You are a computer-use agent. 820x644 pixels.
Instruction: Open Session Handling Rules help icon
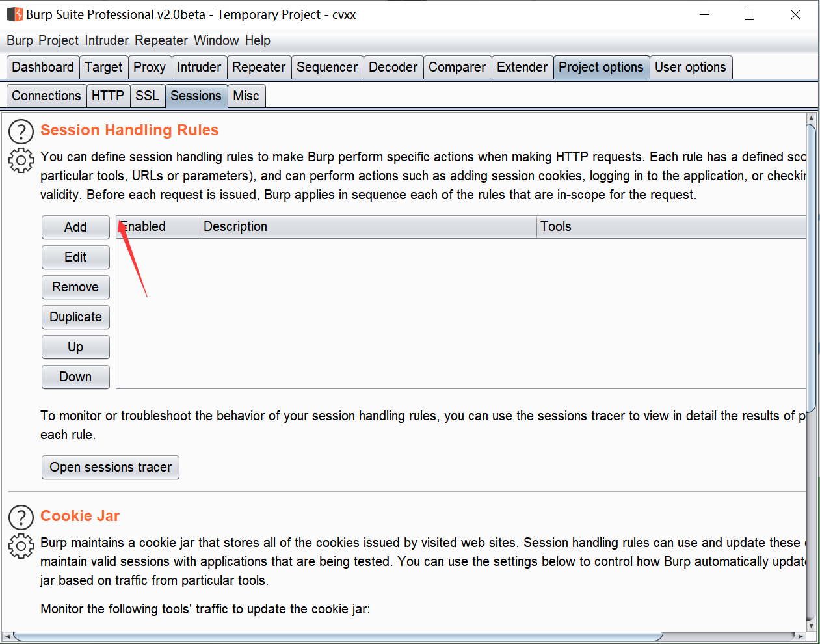(x=21, y=131)
